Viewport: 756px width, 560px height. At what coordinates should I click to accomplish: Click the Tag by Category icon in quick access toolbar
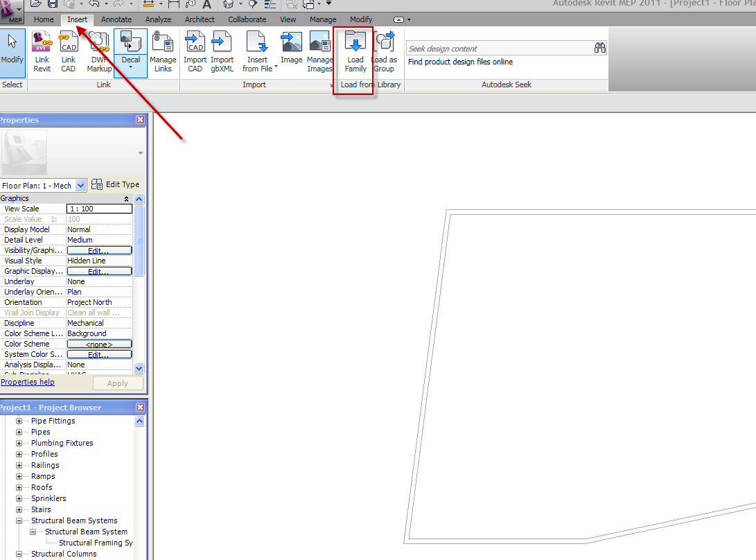[x=191, y=4]
